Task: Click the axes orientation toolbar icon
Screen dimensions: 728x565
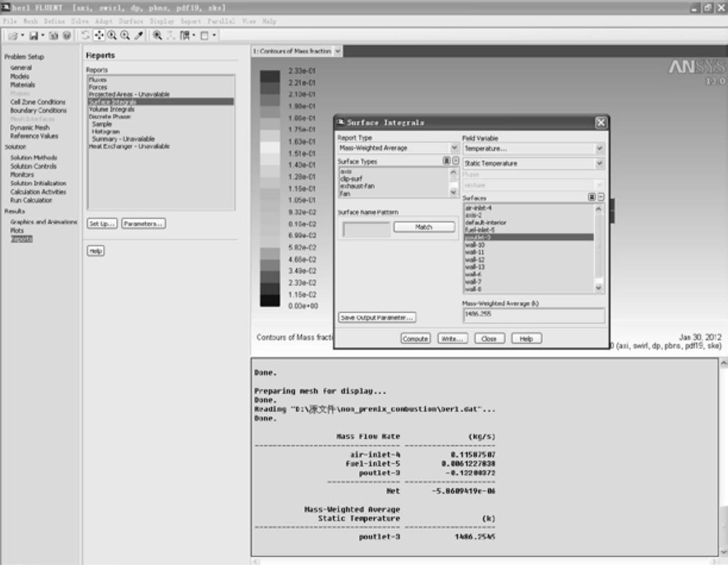Action: tap(170, 35)
